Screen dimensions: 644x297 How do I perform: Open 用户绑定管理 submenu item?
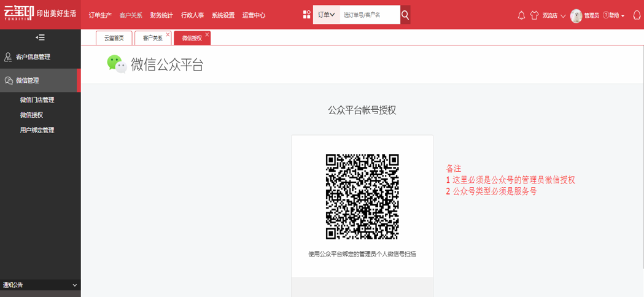coord(37,130)
